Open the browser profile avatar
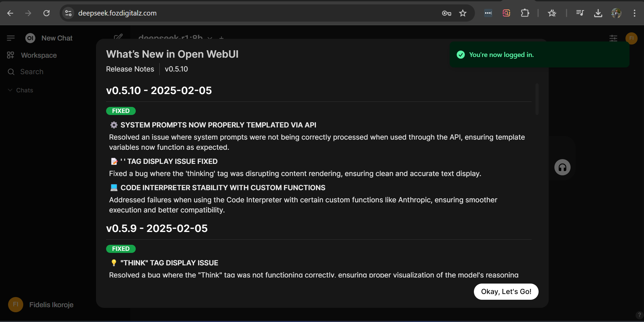The width and height of the screenshot is (644, 322). (616, 13)
